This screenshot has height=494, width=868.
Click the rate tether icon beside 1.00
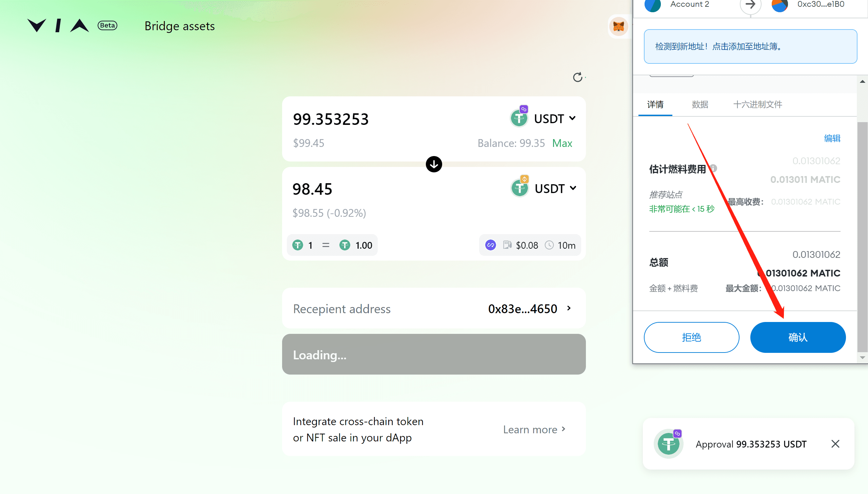coord(345,245)
